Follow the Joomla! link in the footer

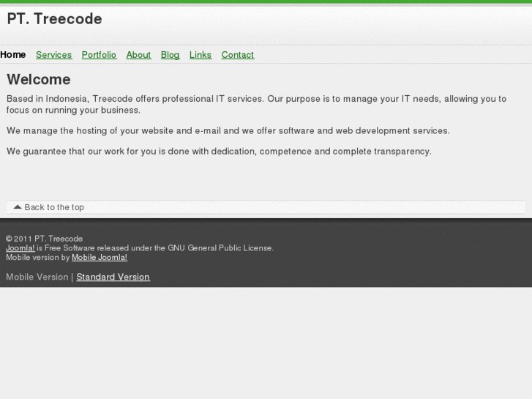(x=20, y=248)
